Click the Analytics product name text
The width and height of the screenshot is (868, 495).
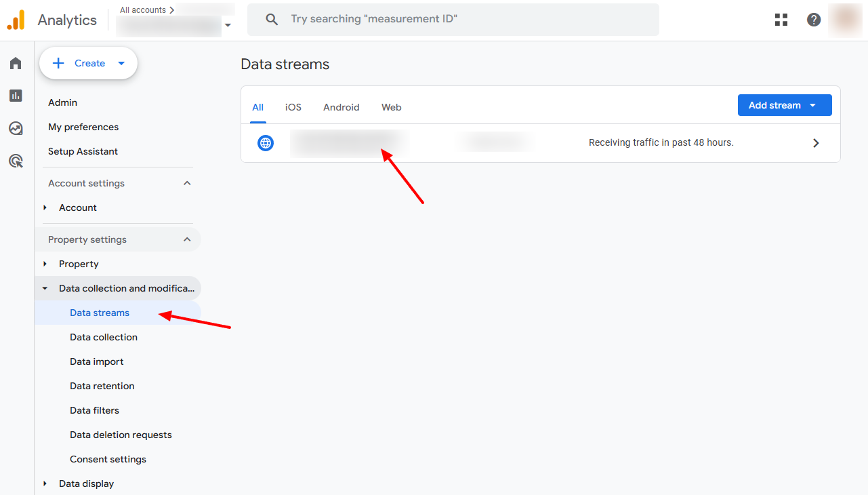tap(67, 20)
